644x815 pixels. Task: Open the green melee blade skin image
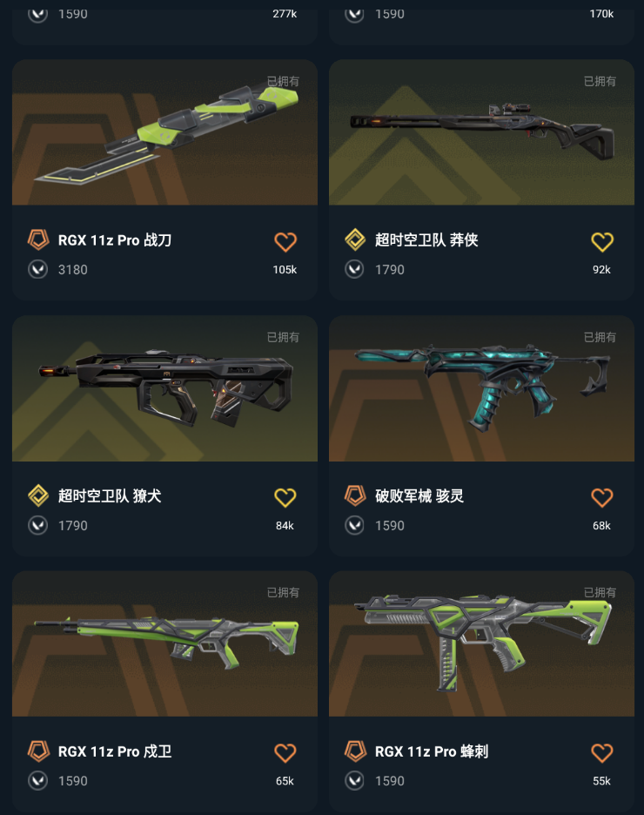(164, 132)
